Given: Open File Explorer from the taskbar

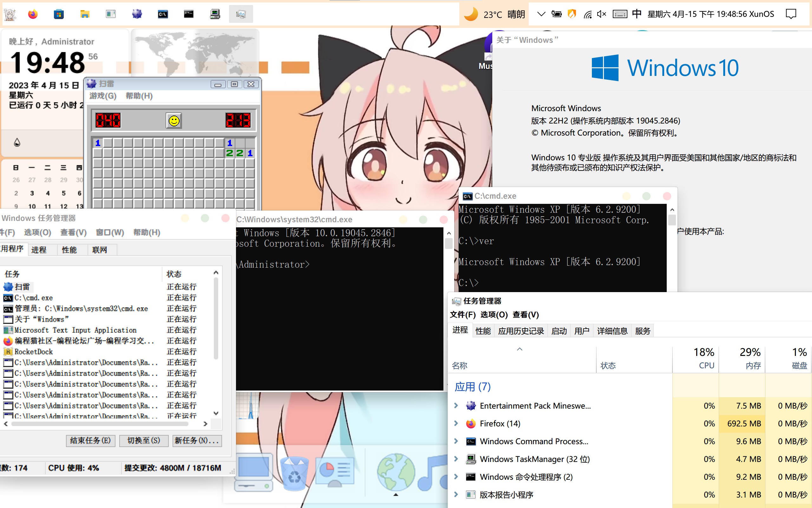Looking at the screenshot, I should coord(85,14).
